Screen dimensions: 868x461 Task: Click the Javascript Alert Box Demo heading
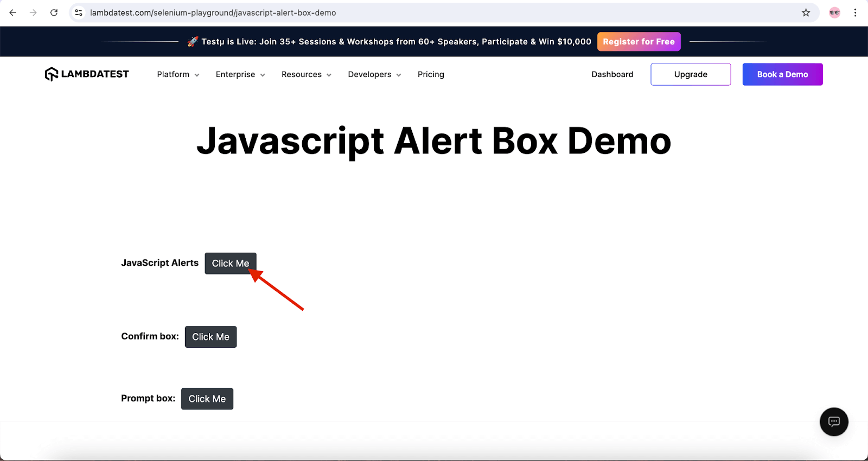click(434, 141)
